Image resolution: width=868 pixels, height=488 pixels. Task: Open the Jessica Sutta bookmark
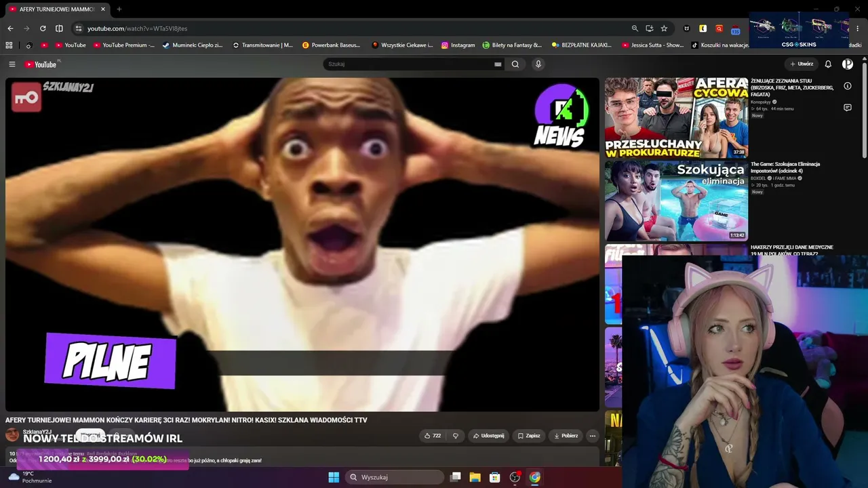pos(652,45)
